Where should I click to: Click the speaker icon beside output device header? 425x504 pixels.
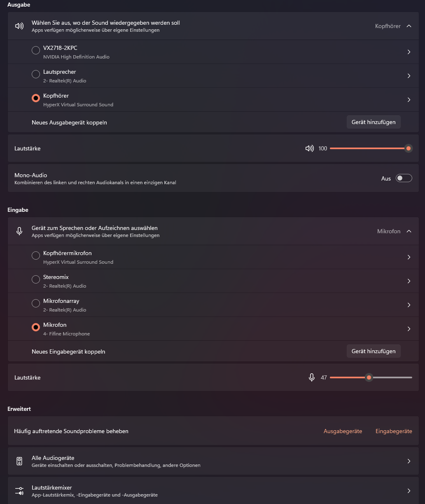coord(19,26)
